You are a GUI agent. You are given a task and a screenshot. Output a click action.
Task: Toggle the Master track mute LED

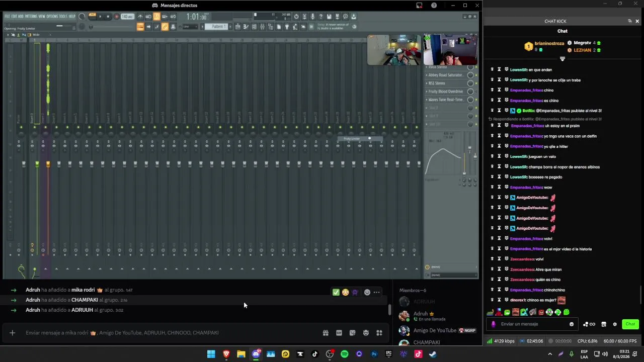21,127
